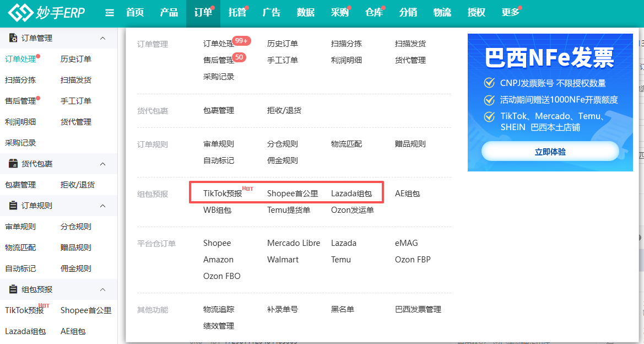Open the 首页 top menu

click(x=135, y=13)
